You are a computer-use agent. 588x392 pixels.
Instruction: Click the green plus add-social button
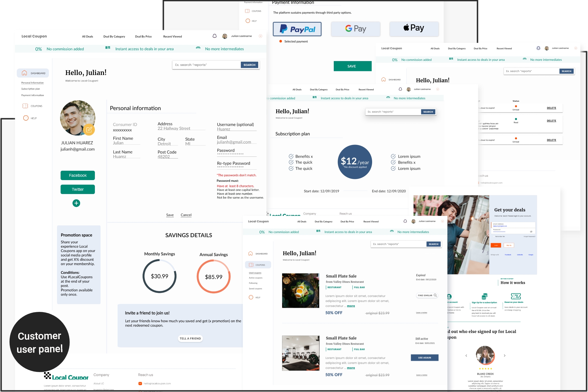(x=76, y=203)
